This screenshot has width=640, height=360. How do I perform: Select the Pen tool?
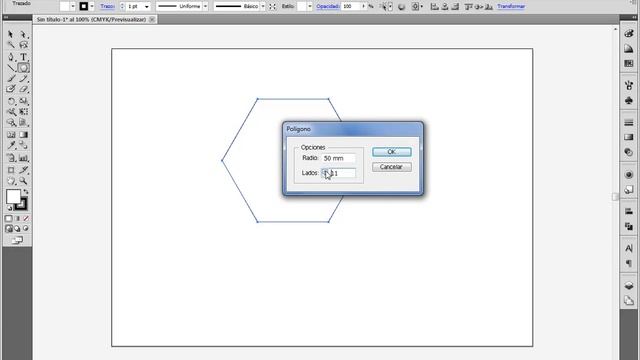(x=11, y=57)
